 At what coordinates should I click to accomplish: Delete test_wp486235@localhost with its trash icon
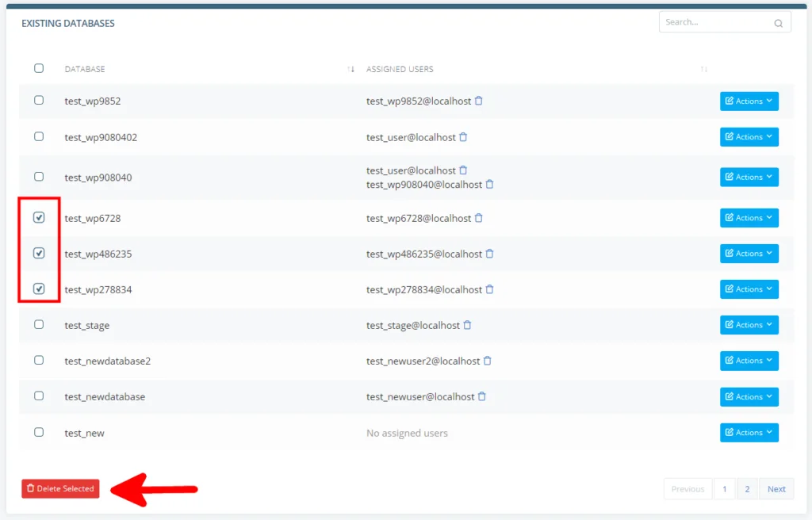490,254
